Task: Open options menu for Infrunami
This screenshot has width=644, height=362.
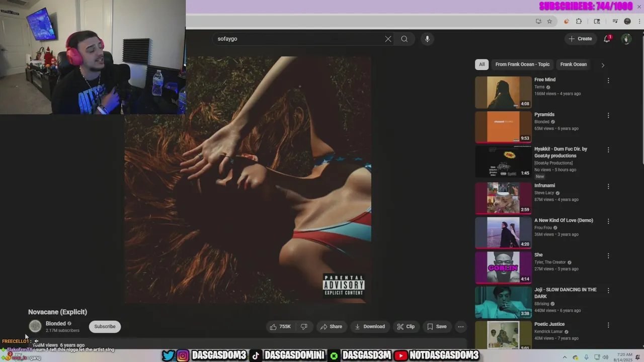Action: coord(608,186)
